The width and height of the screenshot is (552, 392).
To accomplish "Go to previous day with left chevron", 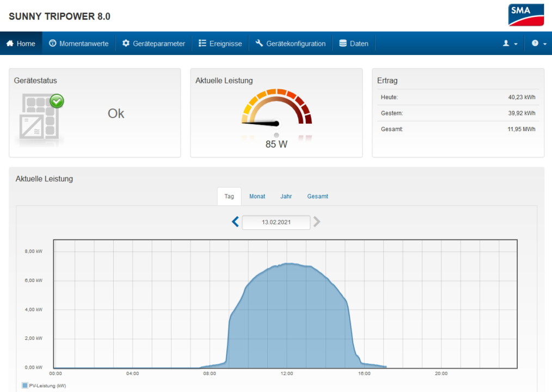I will tap(235, 222).
